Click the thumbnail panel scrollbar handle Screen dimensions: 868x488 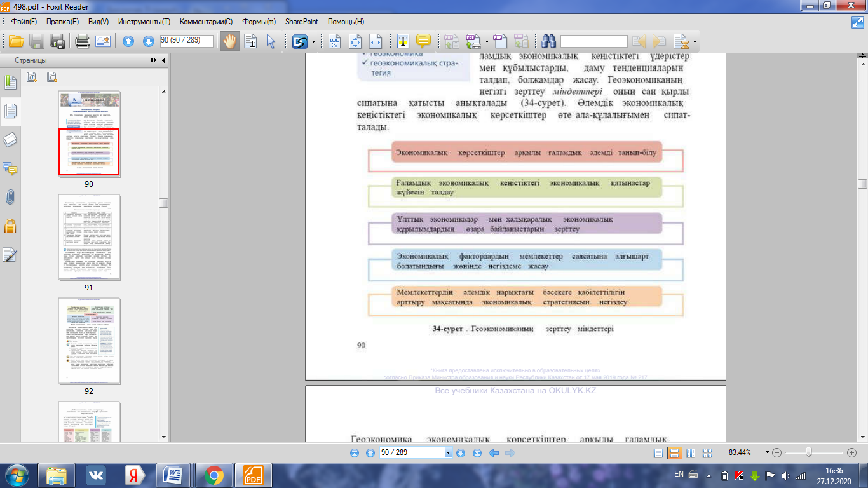click(x=164, y=203)
